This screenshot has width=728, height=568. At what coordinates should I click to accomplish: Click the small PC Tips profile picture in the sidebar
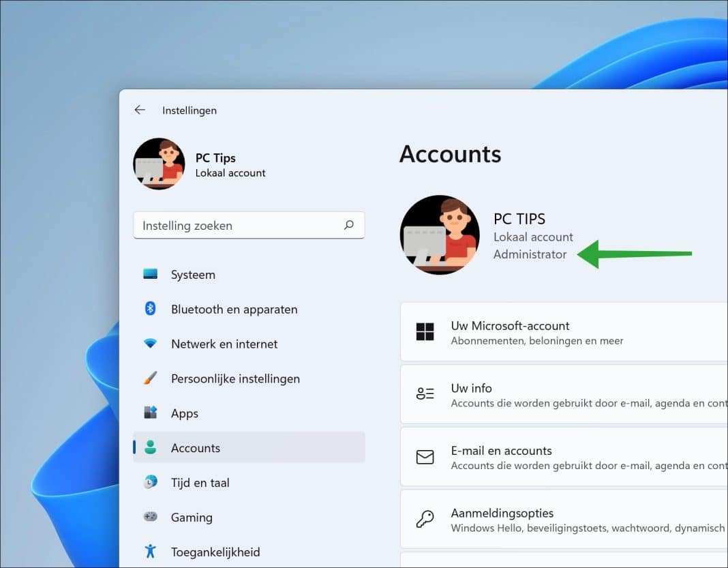(x=160, y=164)
